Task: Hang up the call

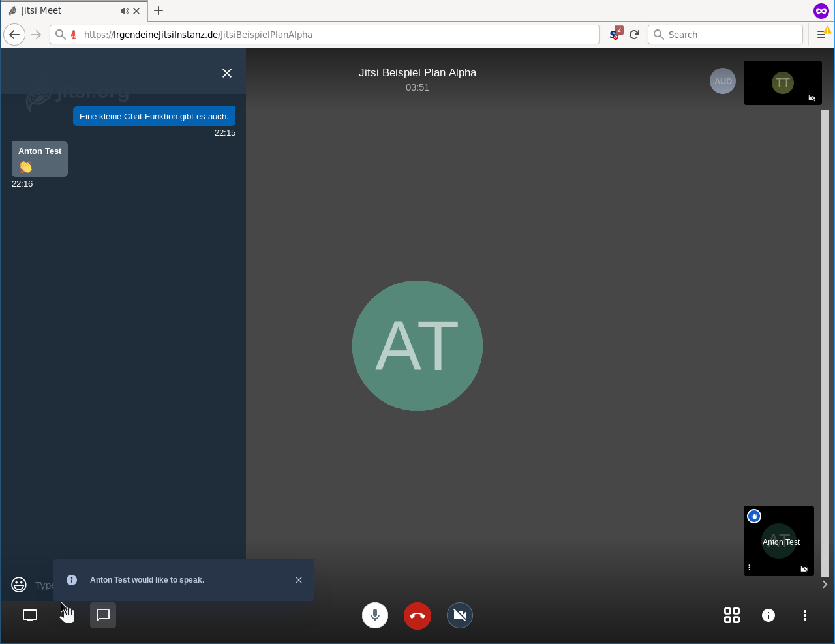Action: 417,615
